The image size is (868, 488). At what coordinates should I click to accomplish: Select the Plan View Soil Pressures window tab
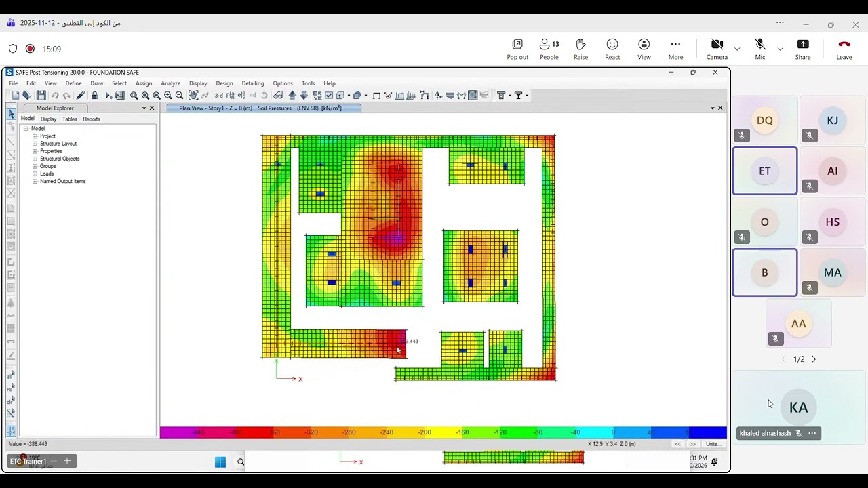coord(260,108)
